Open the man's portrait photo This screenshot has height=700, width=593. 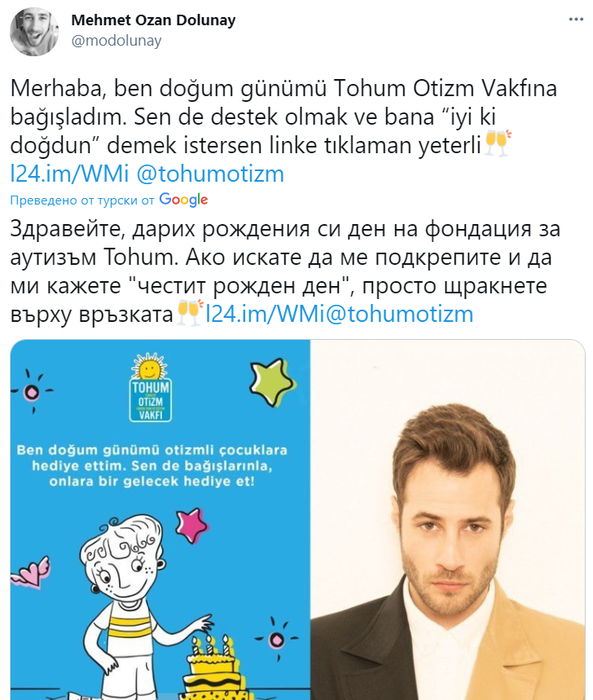pos(447,520)
